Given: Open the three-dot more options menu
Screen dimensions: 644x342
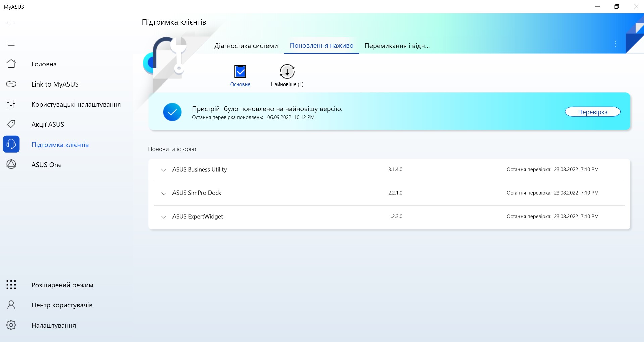Looking at the screenshot, I should point(615,44).
